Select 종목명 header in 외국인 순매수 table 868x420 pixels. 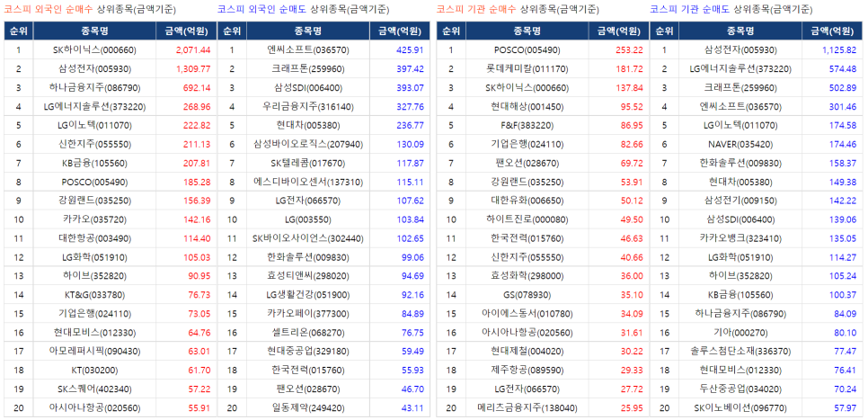click(x=94, y=31)
